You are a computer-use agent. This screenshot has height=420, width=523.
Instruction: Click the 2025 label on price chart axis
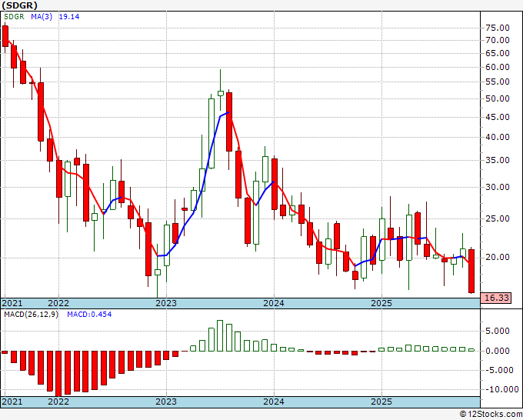[x=381, y=303]
